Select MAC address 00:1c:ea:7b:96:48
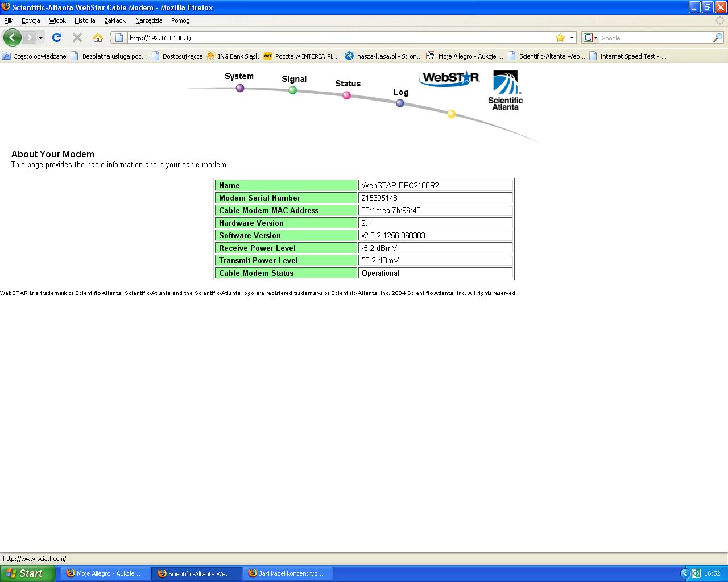The width and height of the screenshot is (728, 582). [391, 210]
